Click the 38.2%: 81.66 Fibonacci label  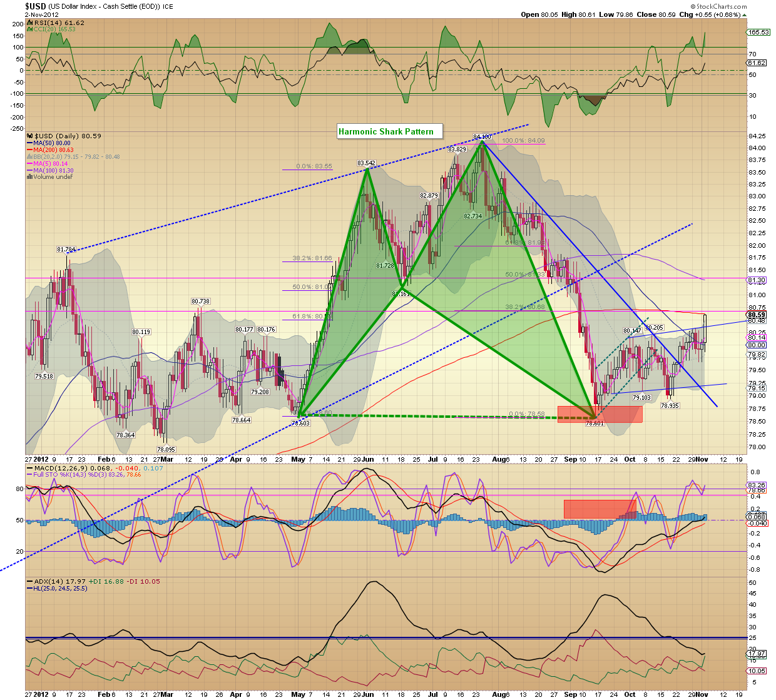point(312,258)
